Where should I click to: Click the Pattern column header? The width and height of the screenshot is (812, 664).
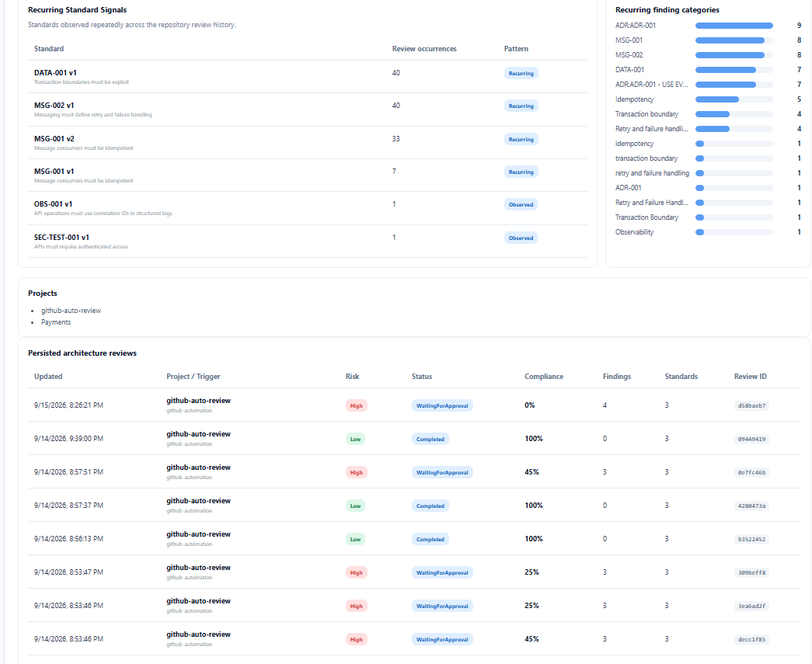(516, 49)
